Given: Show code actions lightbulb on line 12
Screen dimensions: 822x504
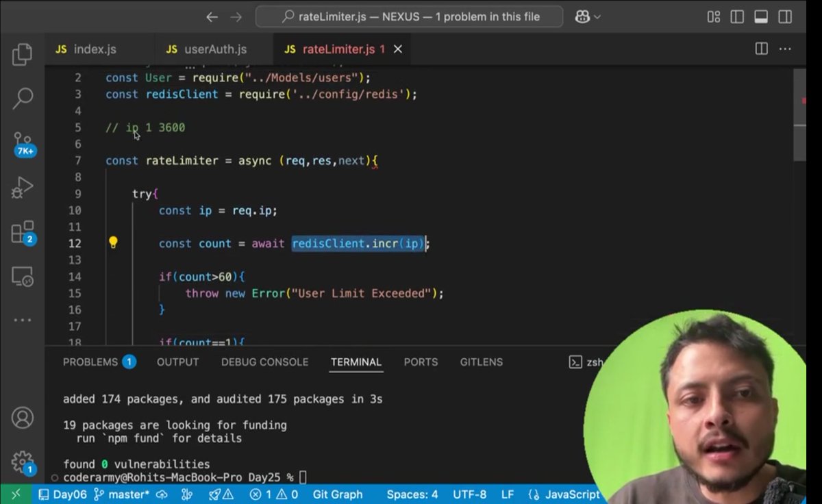Looking at the screenshot, I should point(113,242).
